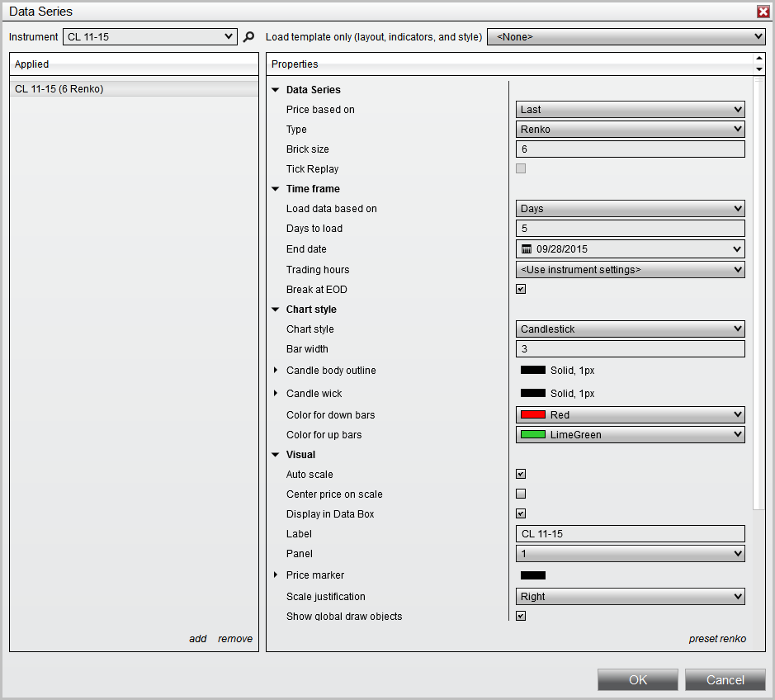The width and height of the screenshot is (775, 700).
Task: Close the Data Series dialog
Action: [763, 12]
